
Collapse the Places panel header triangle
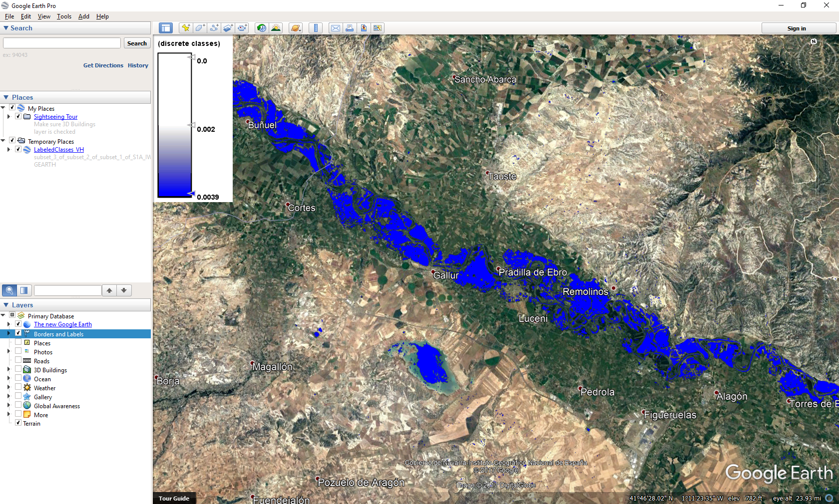6,97
